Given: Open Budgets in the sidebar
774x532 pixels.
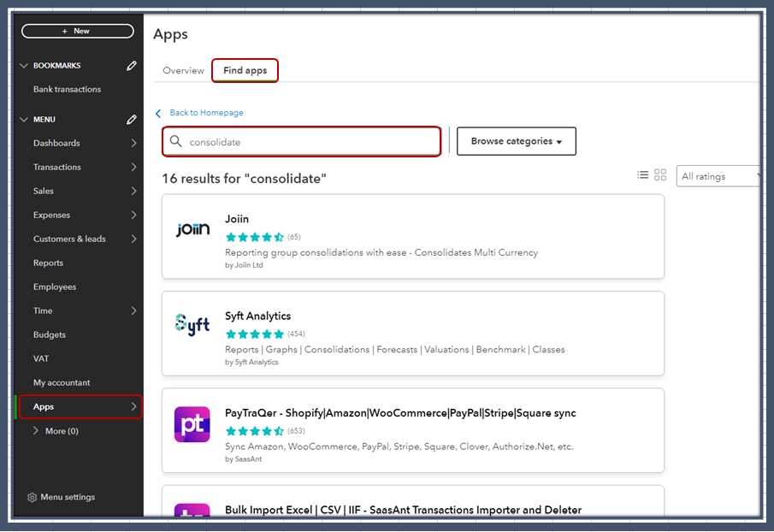Looking at the screenshot, I should pyautogui.click(x=50, y=334).
